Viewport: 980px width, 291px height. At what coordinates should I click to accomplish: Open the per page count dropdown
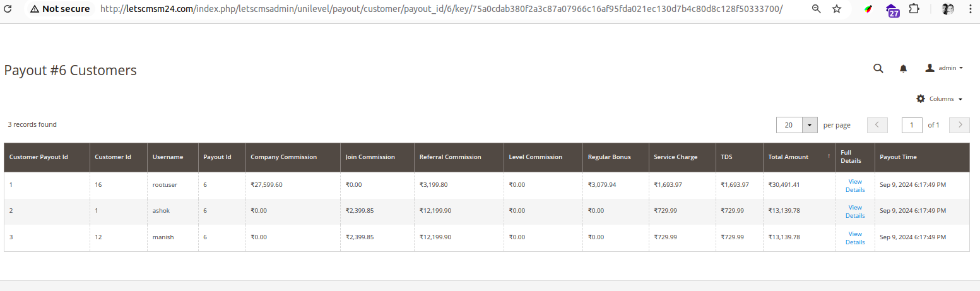(x=810, y=125)
